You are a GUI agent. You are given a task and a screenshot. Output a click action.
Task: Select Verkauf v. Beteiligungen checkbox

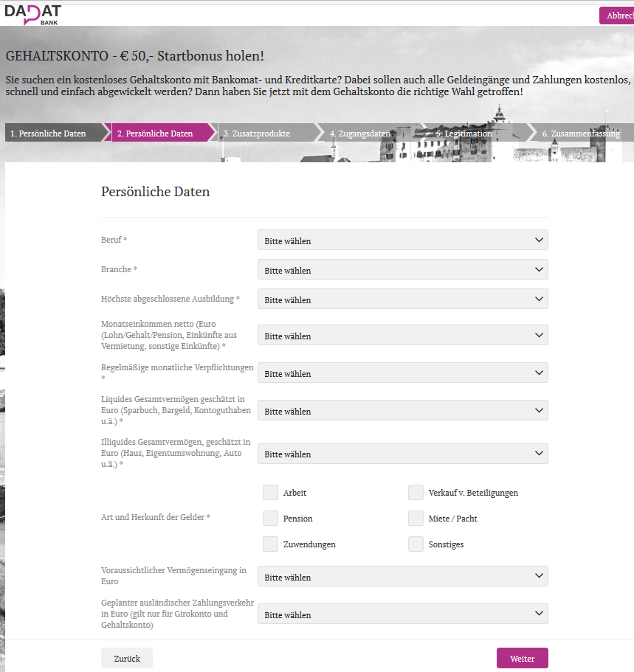[416, 492]
